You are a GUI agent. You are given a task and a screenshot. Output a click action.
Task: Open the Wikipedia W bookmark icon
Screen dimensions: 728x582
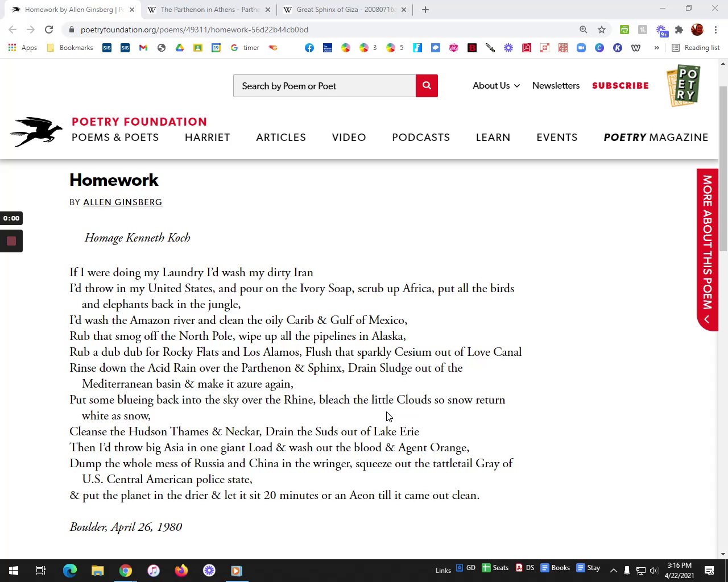(636, 48)
